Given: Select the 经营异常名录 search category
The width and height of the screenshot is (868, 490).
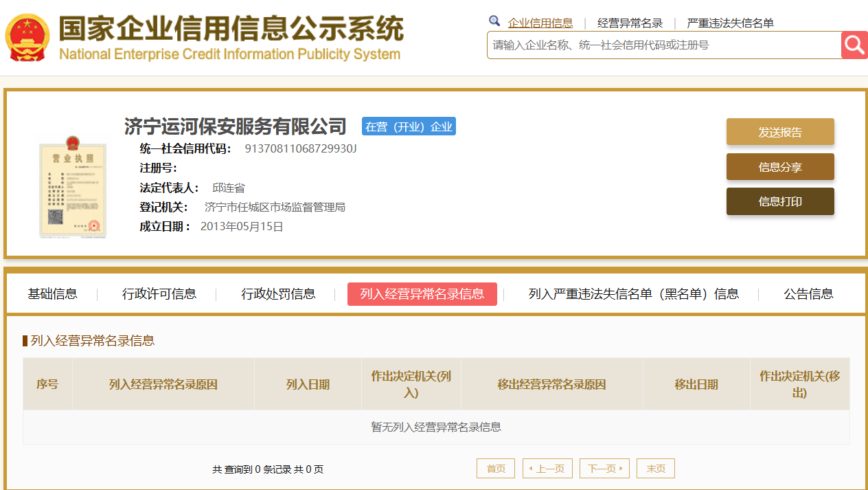Looking at the screenshot, I should [630, 23].
